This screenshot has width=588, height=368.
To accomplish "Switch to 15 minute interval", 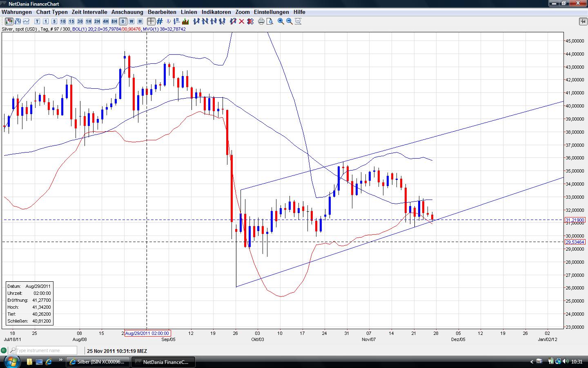I will [71, 21].
